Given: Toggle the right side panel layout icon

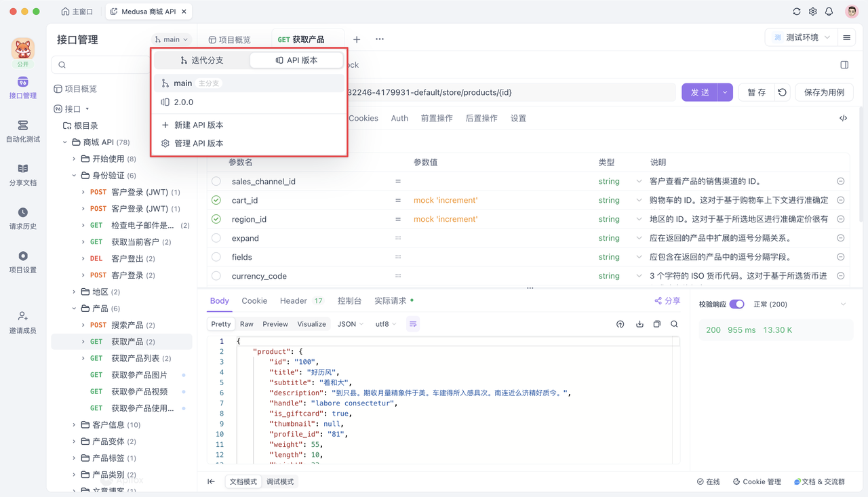Looking at the screenshot, I should click(x=844, y=65).
